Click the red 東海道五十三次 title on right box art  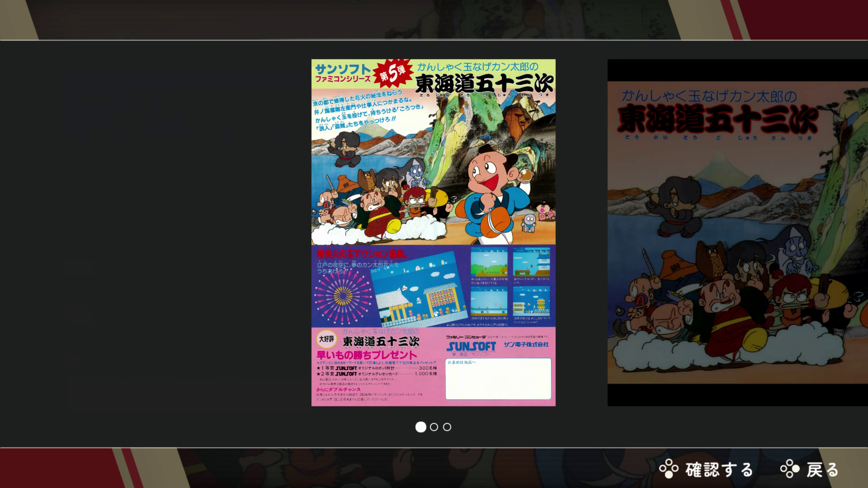click(x=717, y=120)
